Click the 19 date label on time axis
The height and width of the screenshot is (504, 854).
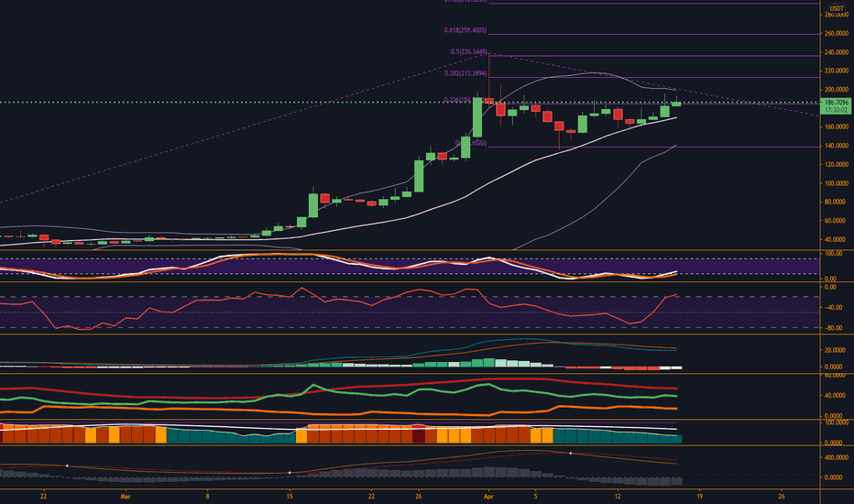click(x=699, y=497)
